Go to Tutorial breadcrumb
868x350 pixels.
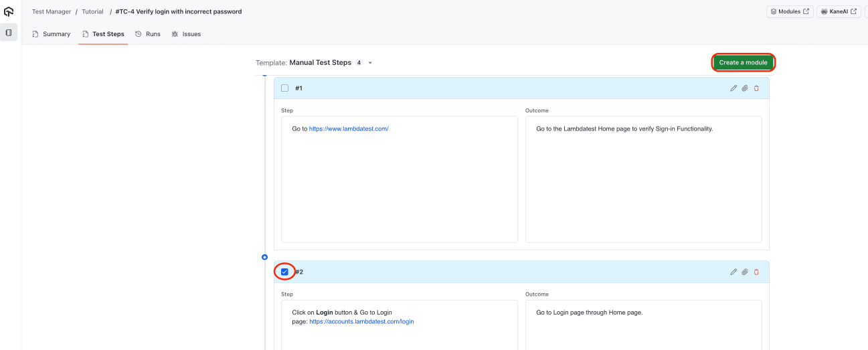tap(93, 11)
